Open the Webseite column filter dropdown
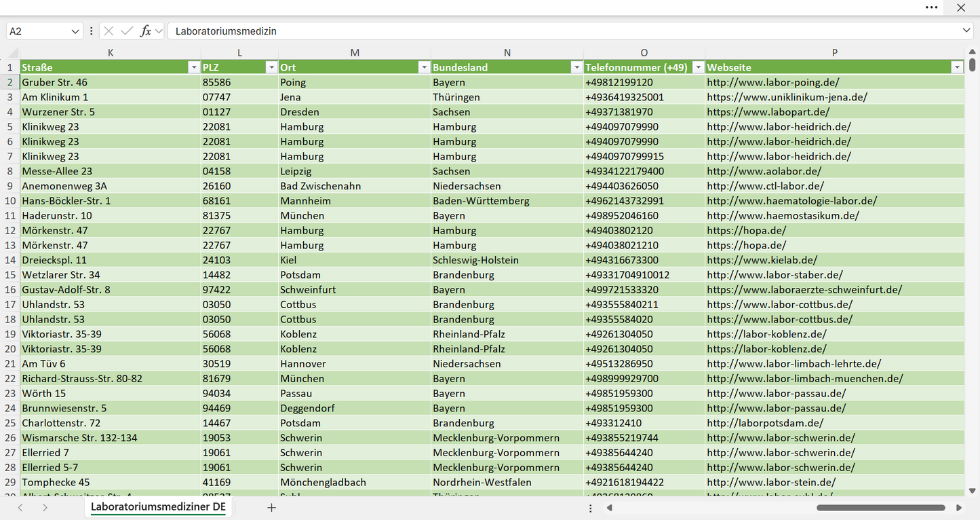 tap(957, 67)
